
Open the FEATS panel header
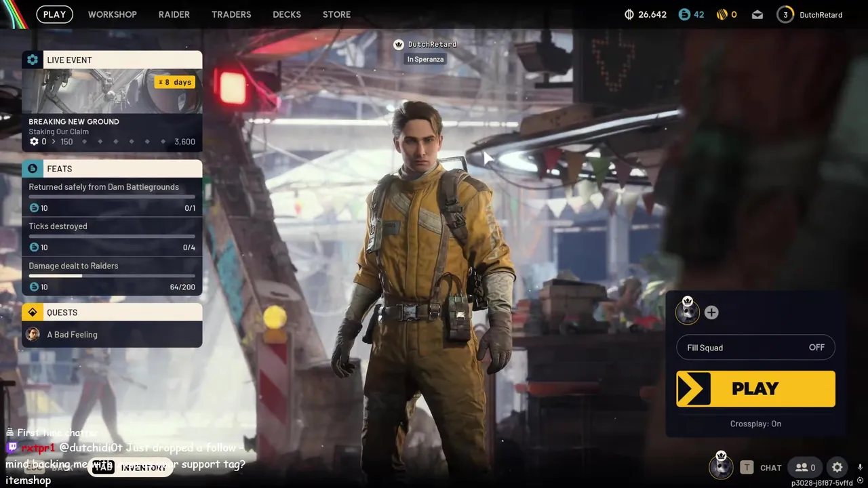pyautogui.click(x=112, y=169)
